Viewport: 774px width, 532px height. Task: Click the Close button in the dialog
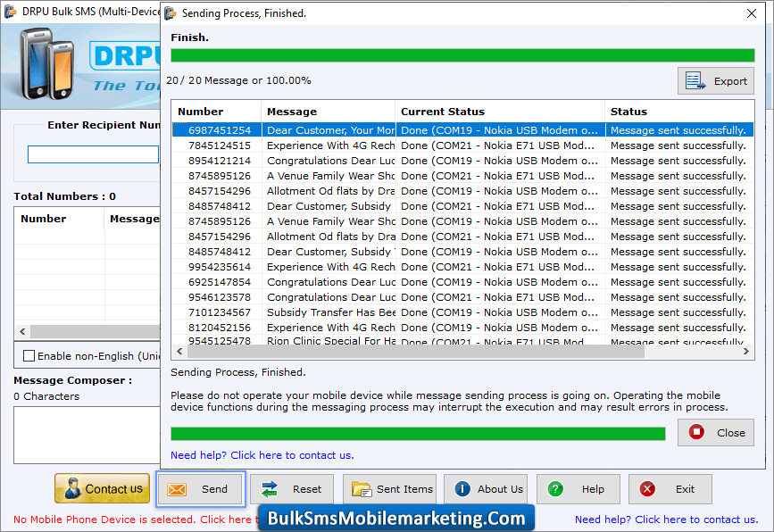(715, 433)
